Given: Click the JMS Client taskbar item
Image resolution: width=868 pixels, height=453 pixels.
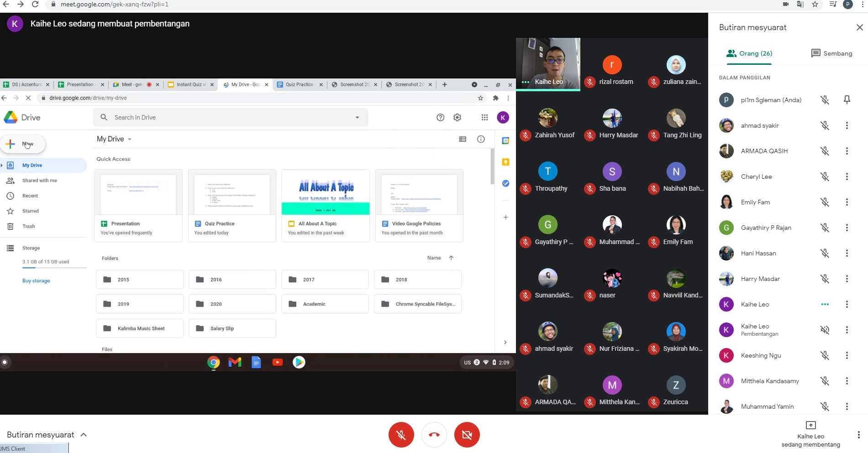Looking at the screenshot, I should [34, 448].
